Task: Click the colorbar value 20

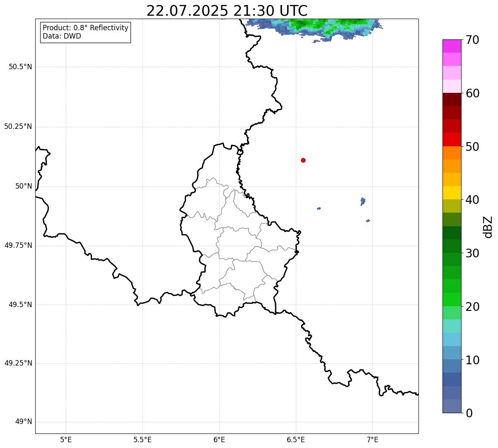Action: [473, 306]
